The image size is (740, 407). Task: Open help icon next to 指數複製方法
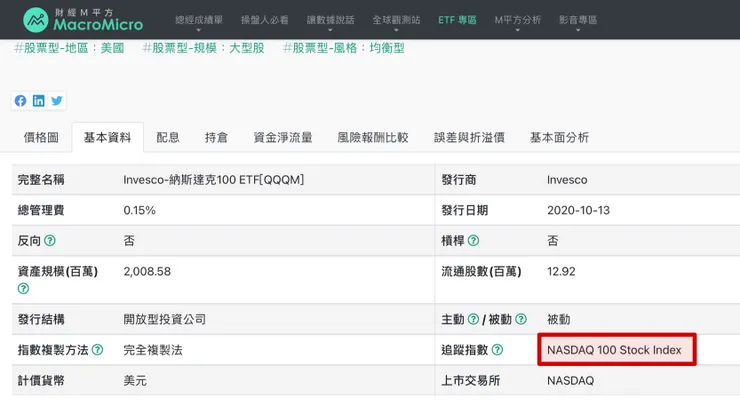coord(97,350)
